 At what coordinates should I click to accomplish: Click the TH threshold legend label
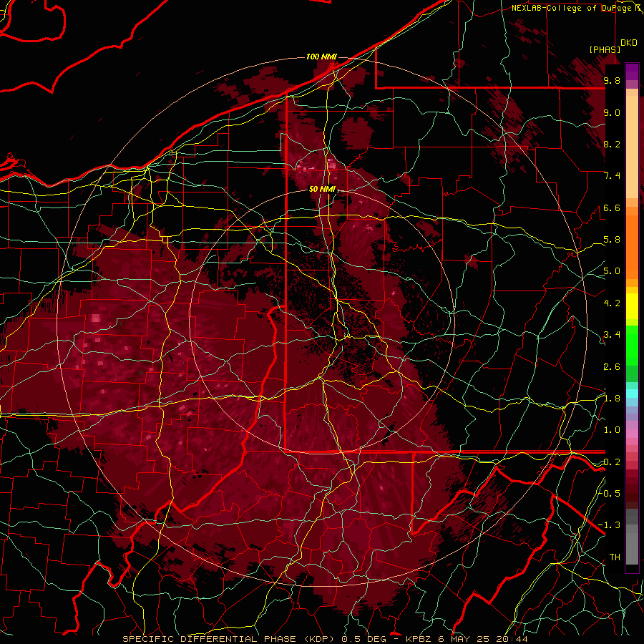pos(615,557)
